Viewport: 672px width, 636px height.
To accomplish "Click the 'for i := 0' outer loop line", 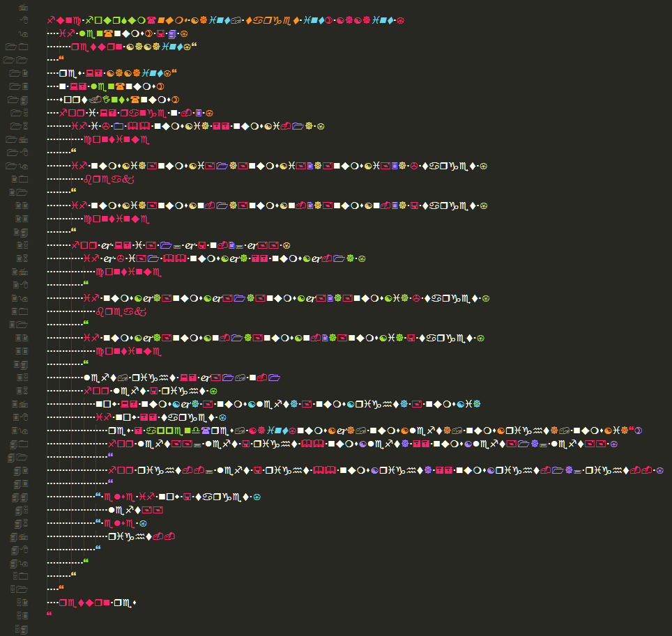I will (136, 113).
